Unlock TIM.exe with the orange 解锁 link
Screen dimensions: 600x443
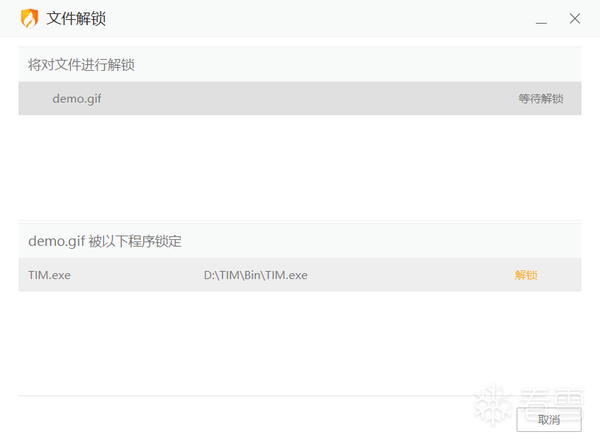pos(526,275)
